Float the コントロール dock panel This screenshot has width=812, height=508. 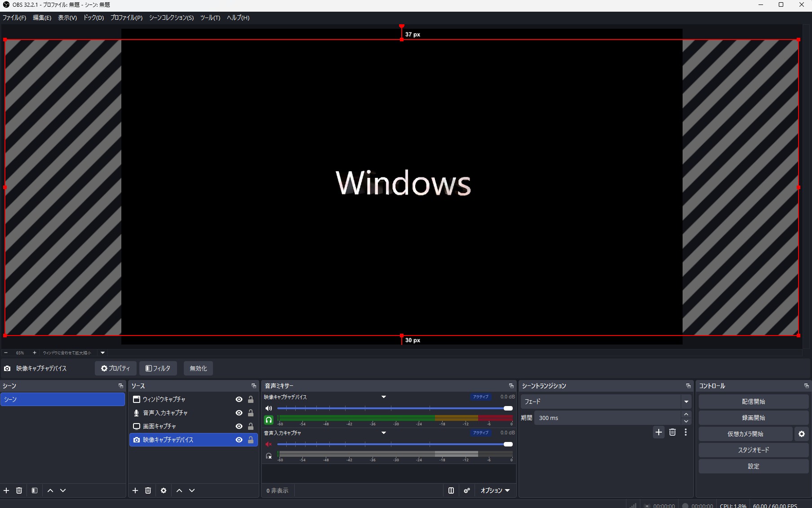click(806, 386)
